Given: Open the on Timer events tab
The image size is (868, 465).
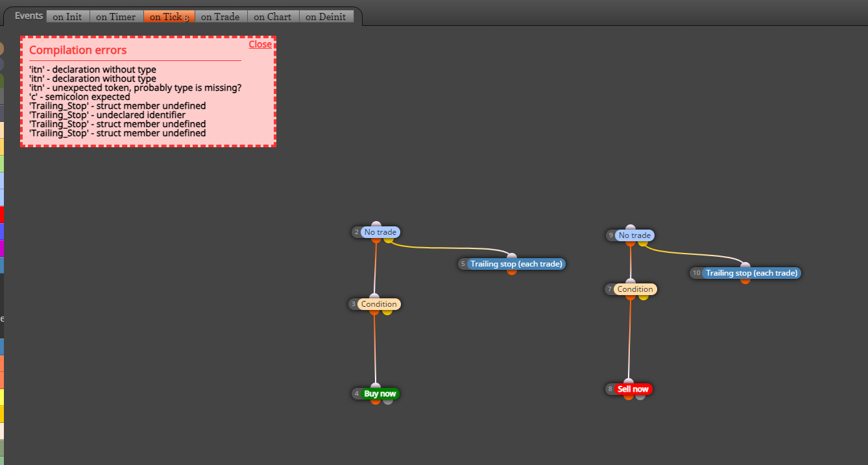Looking at the screenshot, I should 116,17.
